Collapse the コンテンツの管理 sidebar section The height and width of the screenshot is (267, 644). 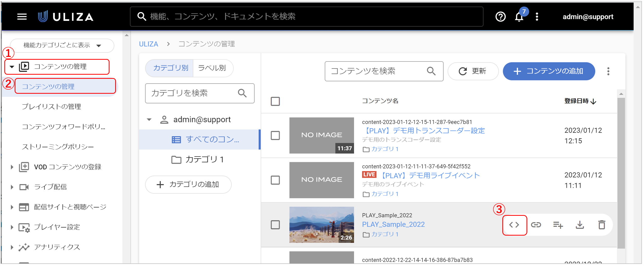tap(12, 67)
